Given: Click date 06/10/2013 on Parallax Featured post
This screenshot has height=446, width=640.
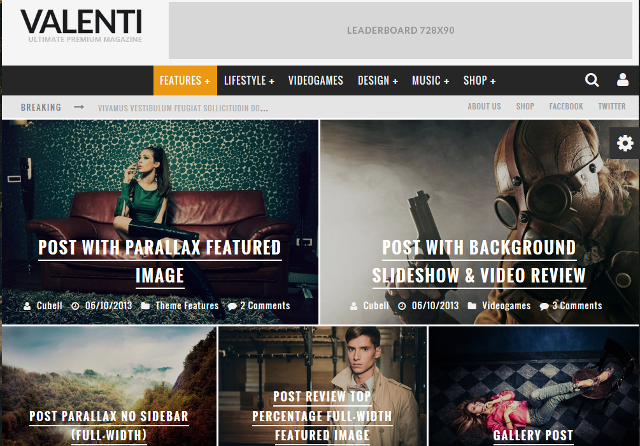Looking at the screenshot, I should [109, 306].
